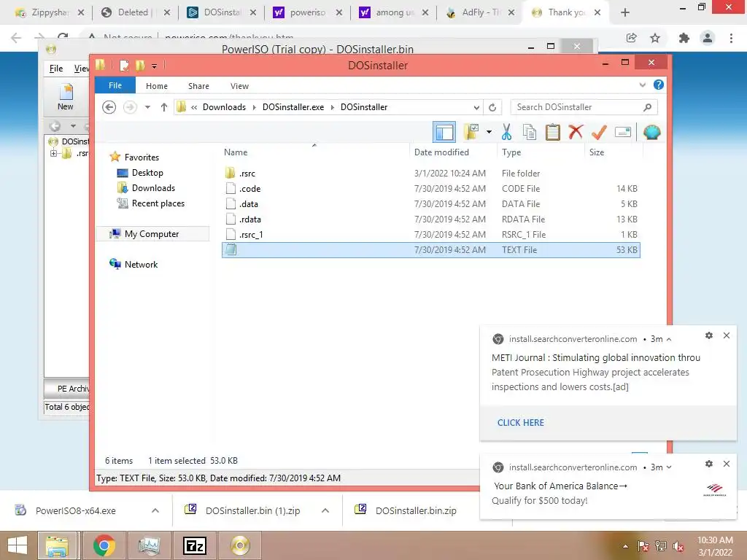The image size is (747, 560).
Task: Open Downloads in Favorites
Action: (x=153, y=188)
